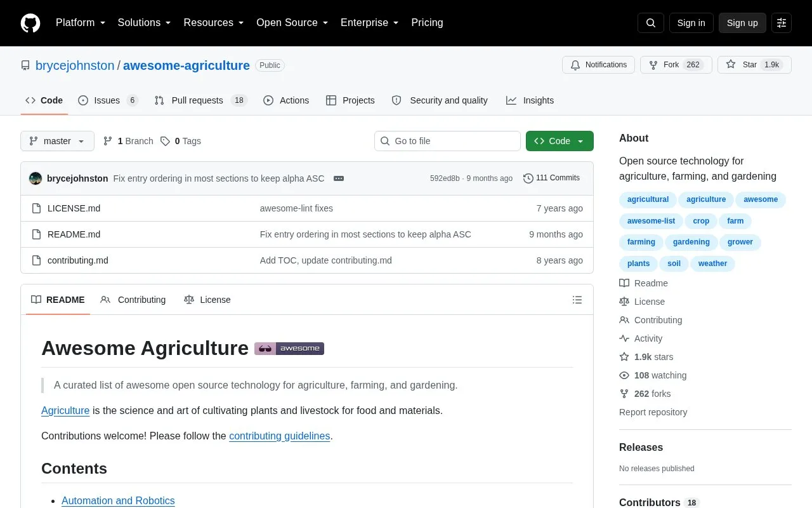Image resolution: width=812 pixels, height=508 pixels.
Task: Switch to License tab in file viewer
Action: (207, 300)
